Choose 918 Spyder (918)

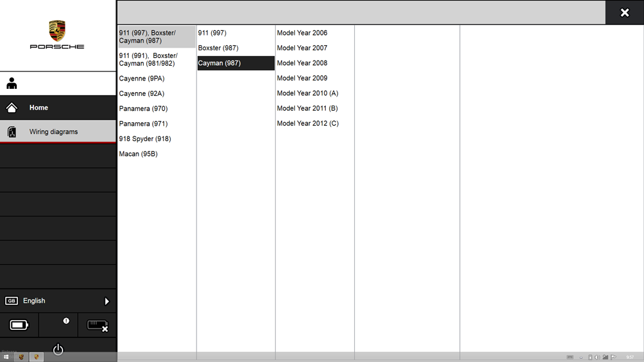coord(157,139)
